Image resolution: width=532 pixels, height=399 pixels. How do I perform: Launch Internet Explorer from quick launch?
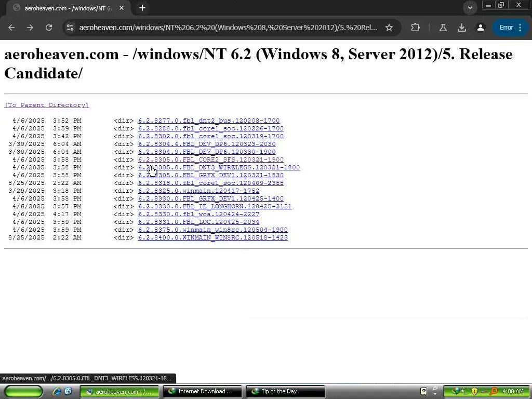click(57, 391)
